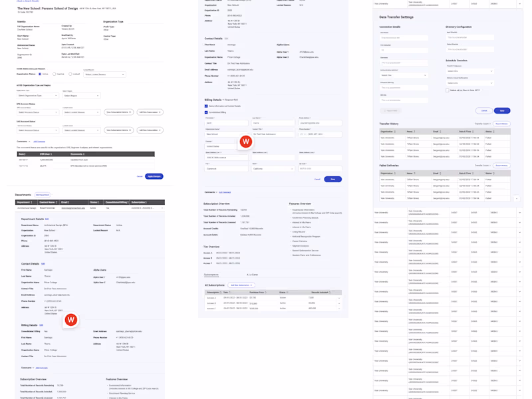
Task: Select the Inactive organization status radio
Action: (55, 74)
